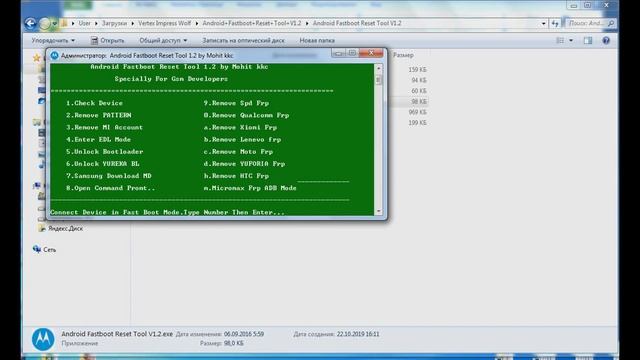Click the modified date 06.09.2016 5:59
The height and width of the screenshot is (360, 640).
(244, 334)
